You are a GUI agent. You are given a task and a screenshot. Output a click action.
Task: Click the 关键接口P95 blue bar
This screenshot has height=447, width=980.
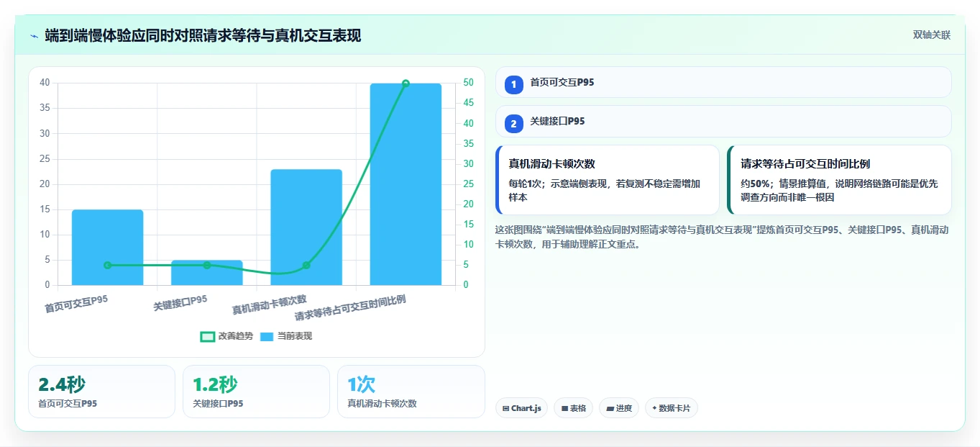click(x=207, y=272)
